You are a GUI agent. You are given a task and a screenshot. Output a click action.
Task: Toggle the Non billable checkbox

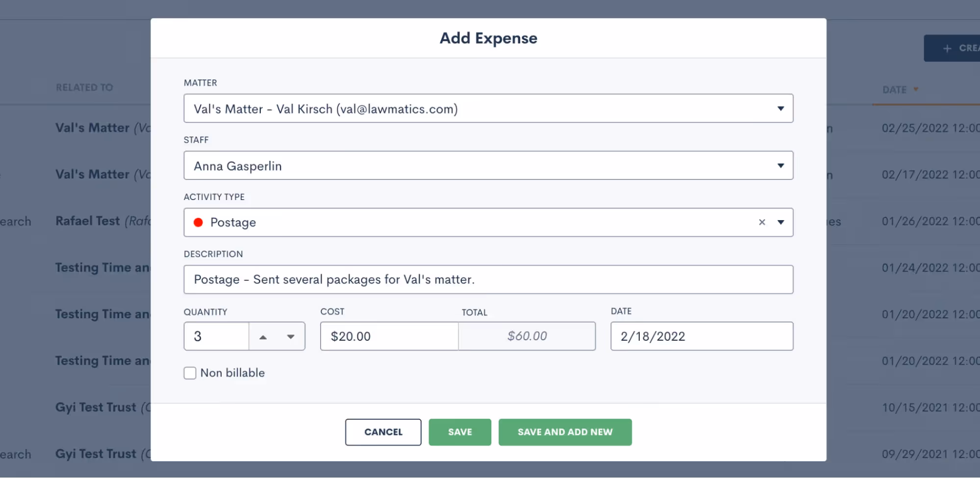190,373
